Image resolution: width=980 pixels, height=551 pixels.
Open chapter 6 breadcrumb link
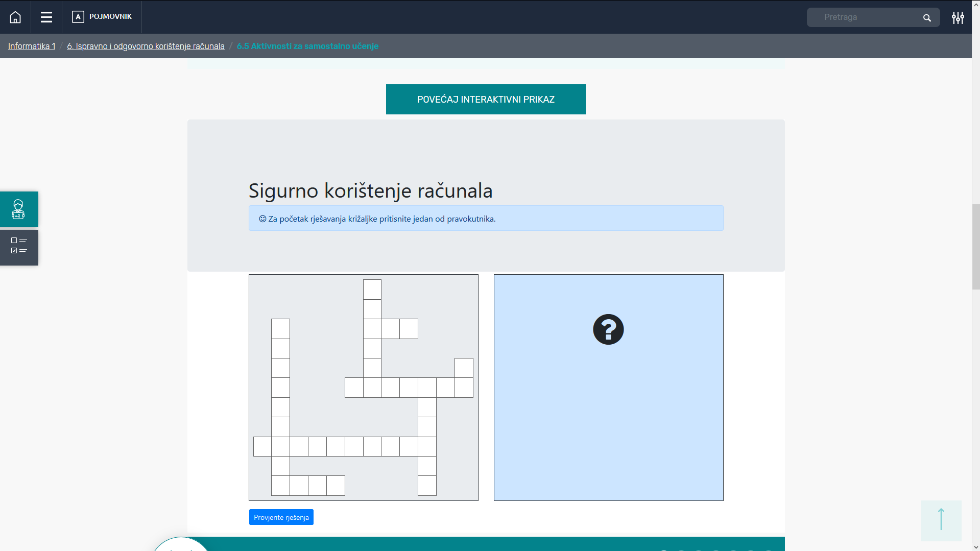click(x=146, y=46)
